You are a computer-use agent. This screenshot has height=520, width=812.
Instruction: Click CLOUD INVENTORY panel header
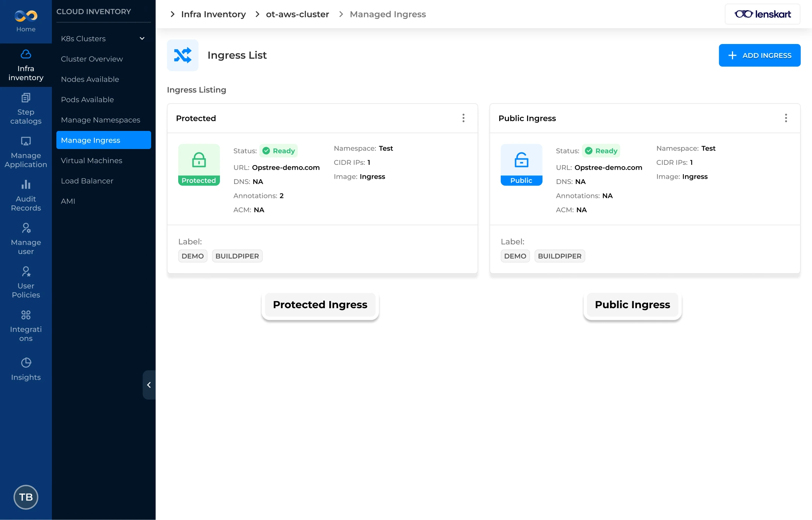94,12
